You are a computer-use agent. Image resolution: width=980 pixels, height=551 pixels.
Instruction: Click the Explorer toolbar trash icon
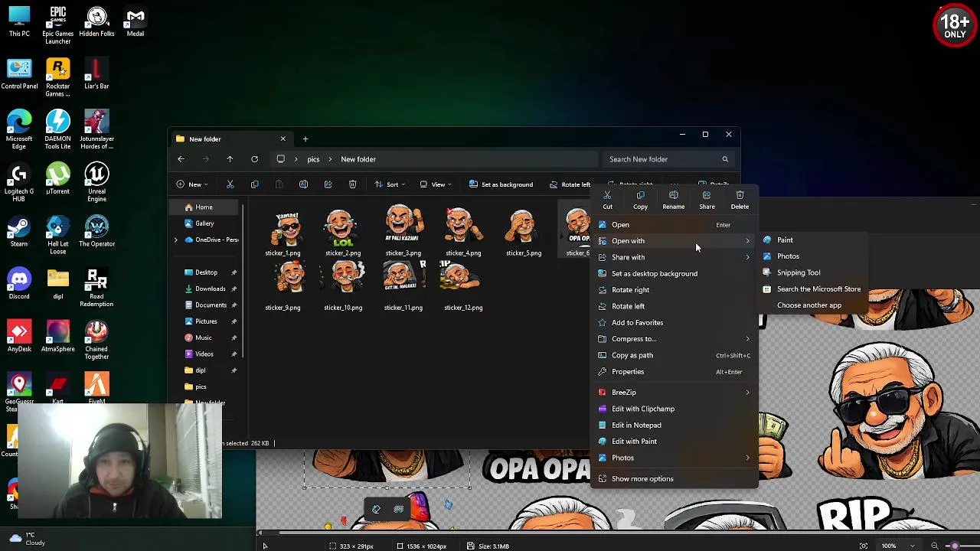click(352, 184)
